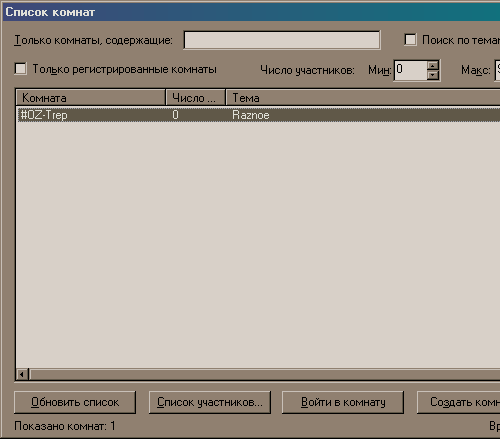Click the filter field for room names
The image size is (500, 439).
[x=282, y=40]
